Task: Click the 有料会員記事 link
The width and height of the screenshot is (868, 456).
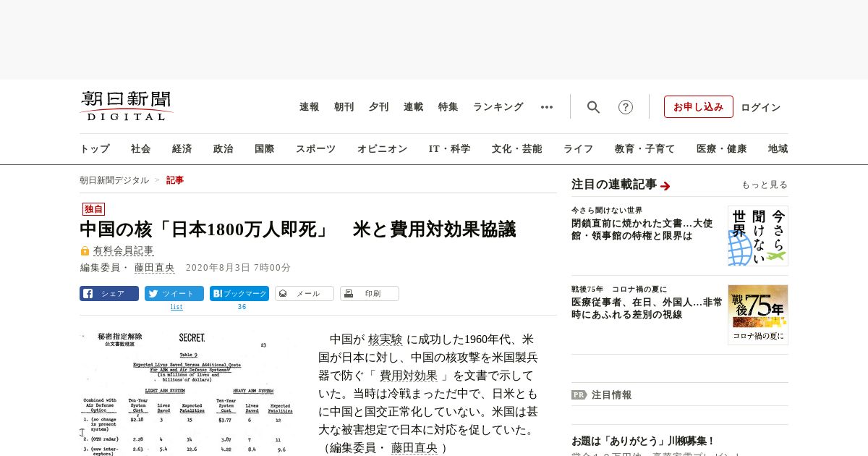Action: (123, 250)
